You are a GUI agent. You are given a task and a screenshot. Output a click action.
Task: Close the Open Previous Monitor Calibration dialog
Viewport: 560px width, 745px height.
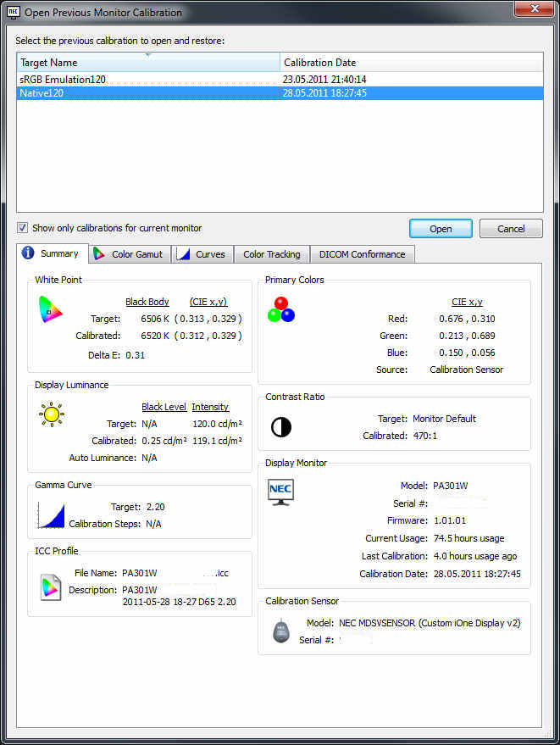pos(532,12)
